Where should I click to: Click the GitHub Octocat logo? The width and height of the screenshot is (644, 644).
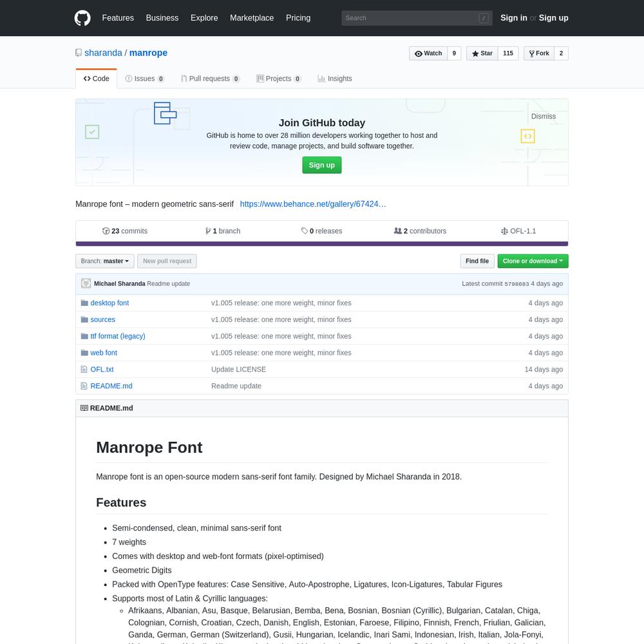[82, 18]
